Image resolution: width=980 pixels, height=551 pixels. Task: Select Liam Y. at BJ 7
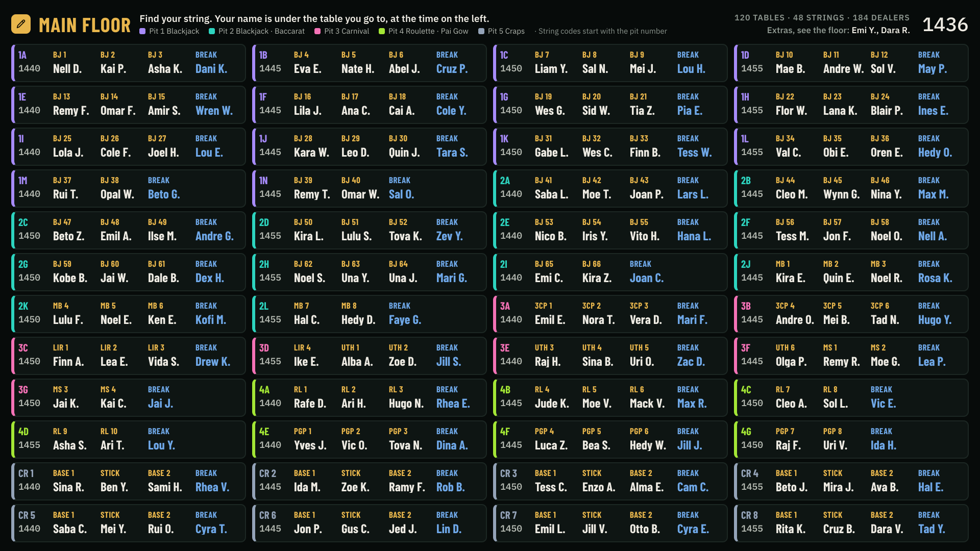point(551,69)
